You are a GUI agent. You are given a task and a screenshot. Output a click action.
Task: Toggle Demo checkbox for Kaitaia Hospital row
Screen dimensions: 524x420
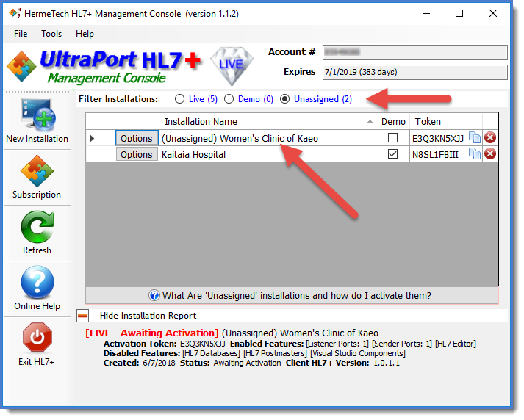[x=392, y=154]
